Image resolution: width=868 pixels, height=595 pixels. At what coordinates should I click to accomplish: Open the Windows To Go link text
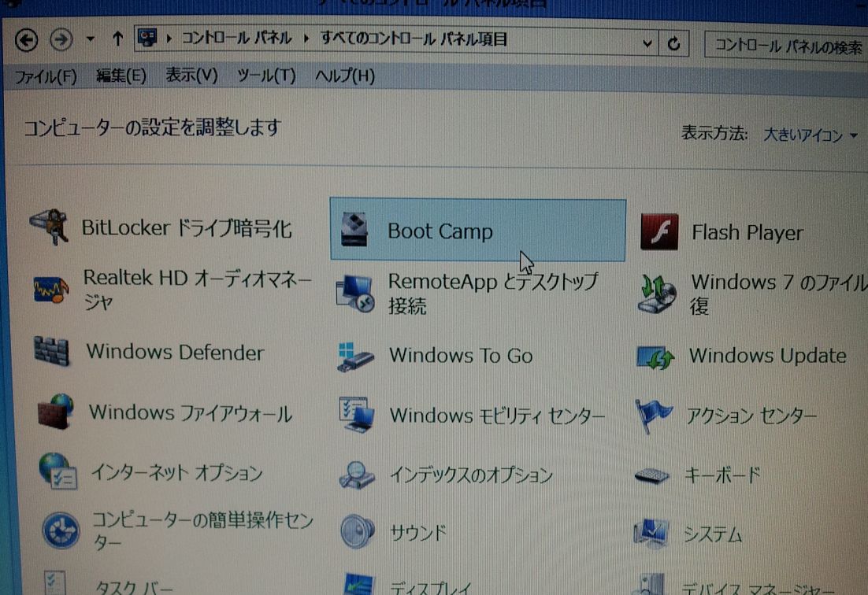(461, 356)
